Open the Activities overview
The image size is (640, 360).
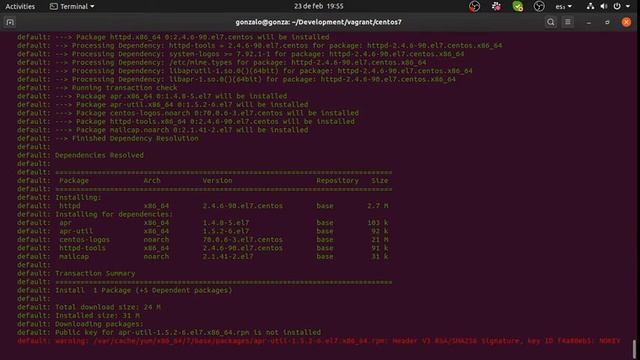click(20, 7)
